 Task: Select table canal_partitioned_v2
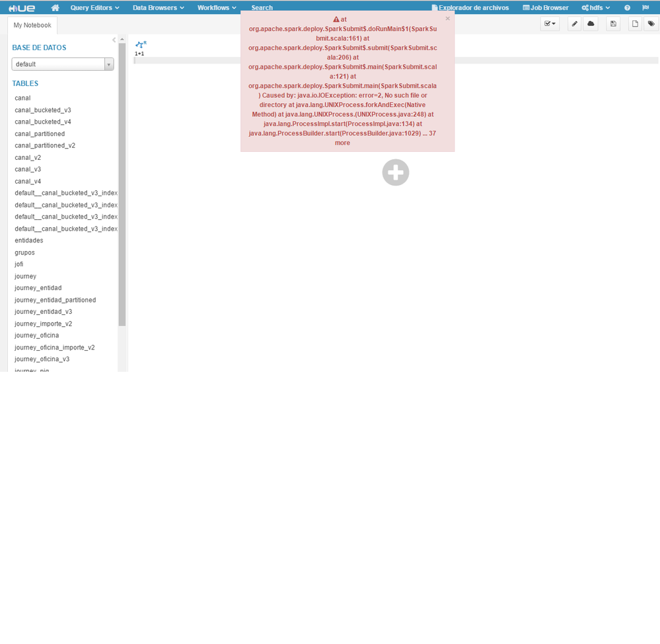(x=45, y=145)
